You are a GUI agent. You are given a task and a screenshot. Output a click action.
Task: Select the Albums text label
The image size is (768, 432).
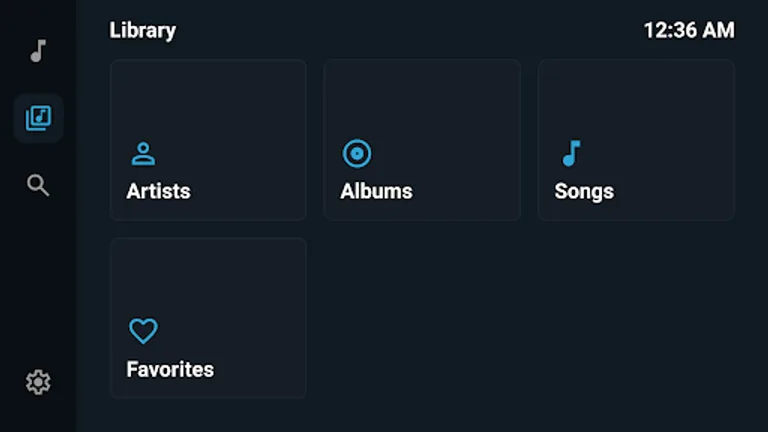(376, 191)
